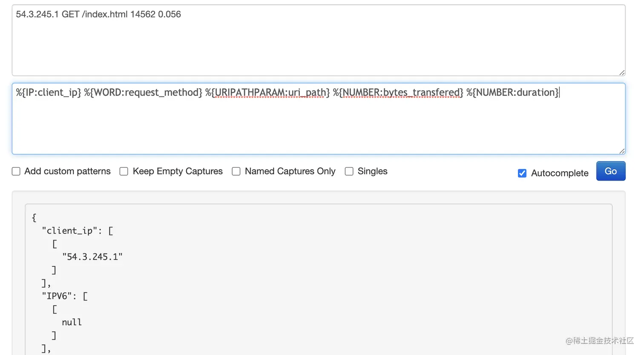Tick Keep Empty Captures checkbox
644x355 pixels.
click(124, 171)
